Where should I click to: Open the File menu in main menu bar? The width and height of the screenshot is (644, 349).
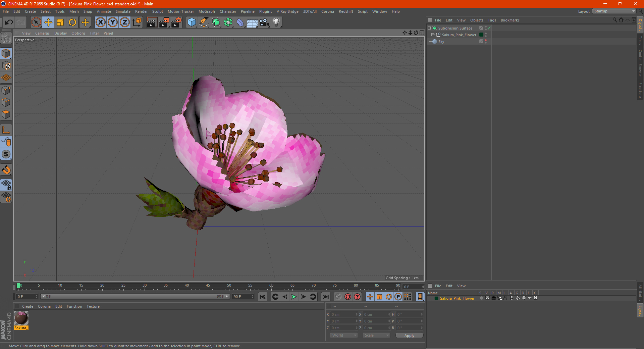(x=6, y=11)
